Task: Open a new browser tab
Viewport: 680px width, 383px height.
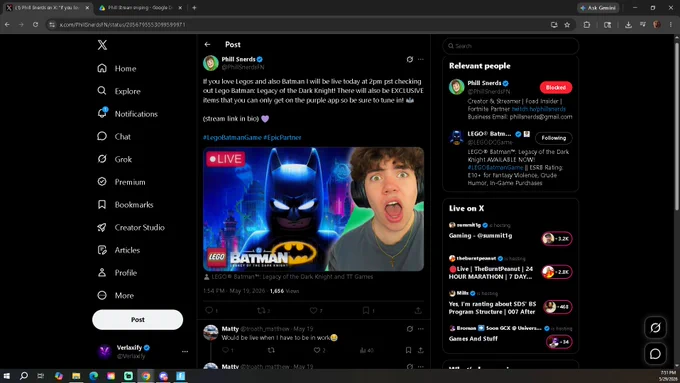Action: tap(194, 8)
